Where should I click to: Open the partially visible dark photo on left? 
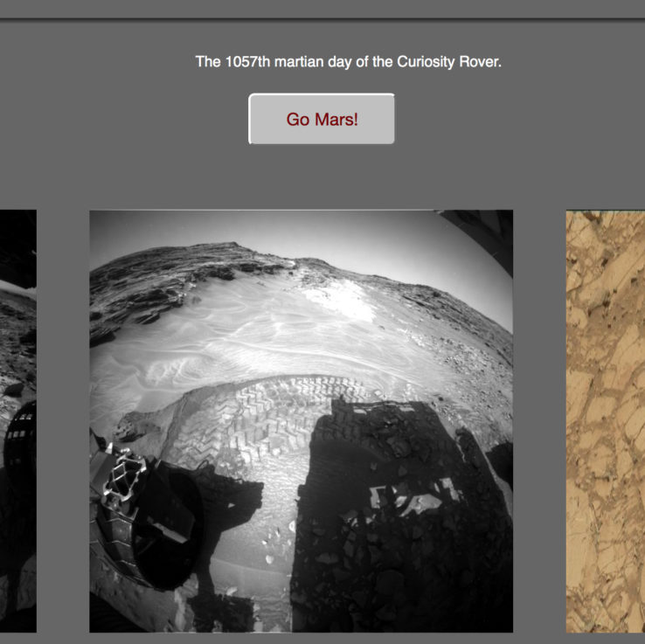pyautogui.click(x=18, y=421)
